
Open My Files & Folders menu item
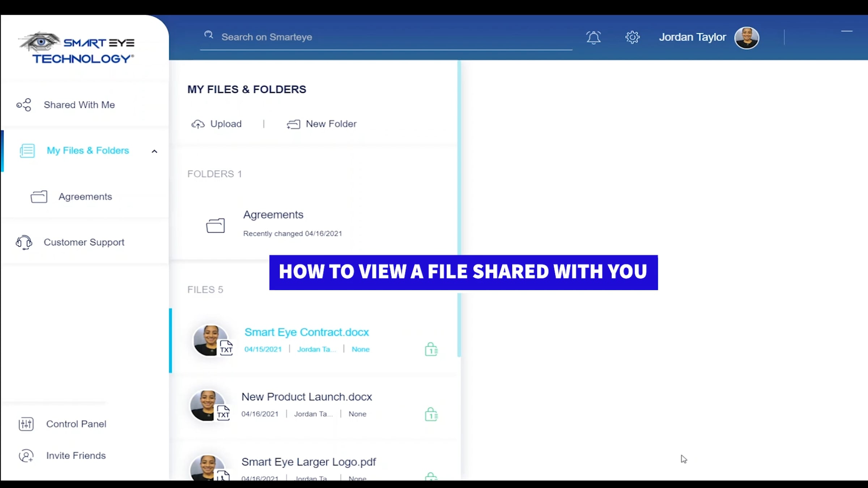click(88, 151)
